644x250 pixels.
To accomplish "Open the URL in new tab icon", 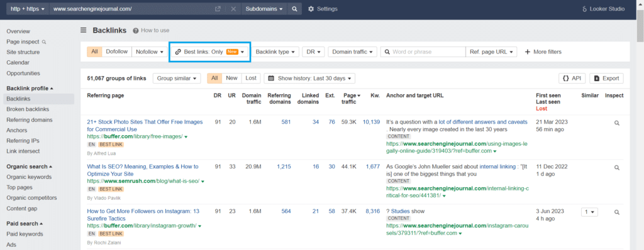I will coord(218,9).
